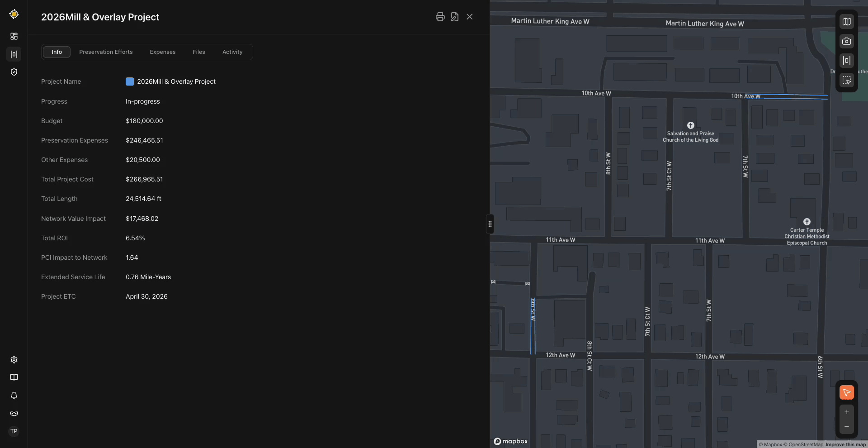
Task: Open the edit document icon in panel header
Action: coord(455,17)
